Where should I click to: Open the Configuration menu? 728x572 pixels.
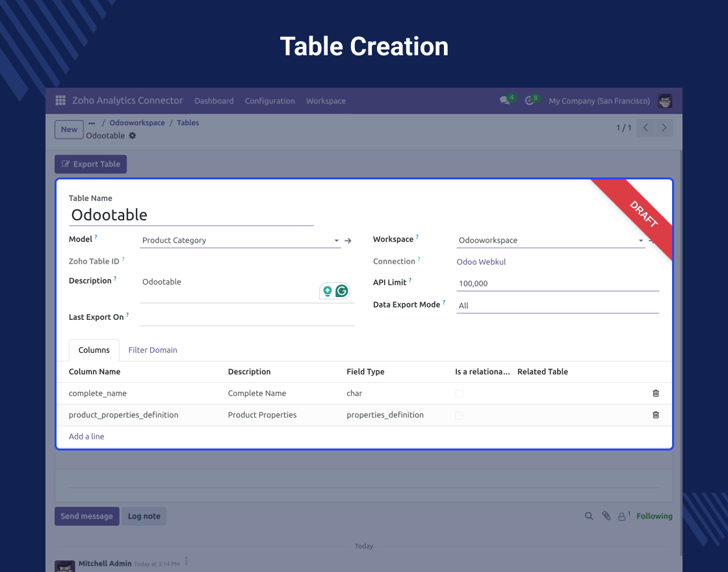point(270,101)
